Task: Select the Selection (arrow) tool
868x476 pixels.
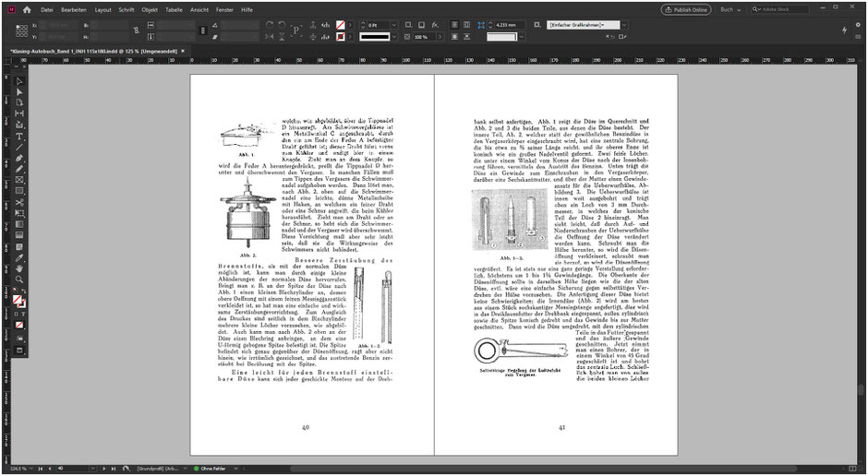Action: point(19,81)
